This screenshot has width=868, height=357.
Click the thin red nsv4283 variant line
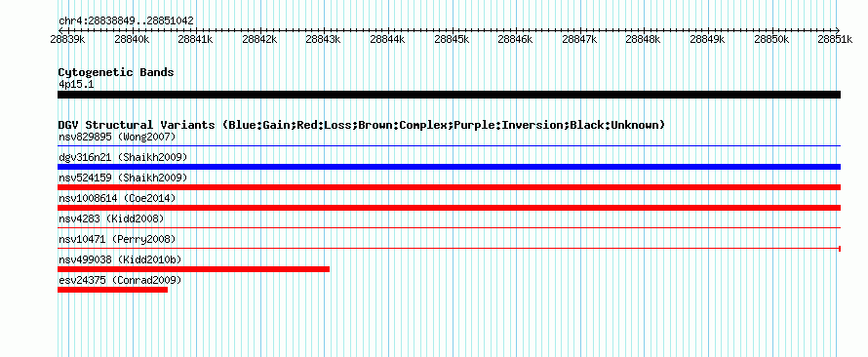pyautogui.click(x=449, y=228)
